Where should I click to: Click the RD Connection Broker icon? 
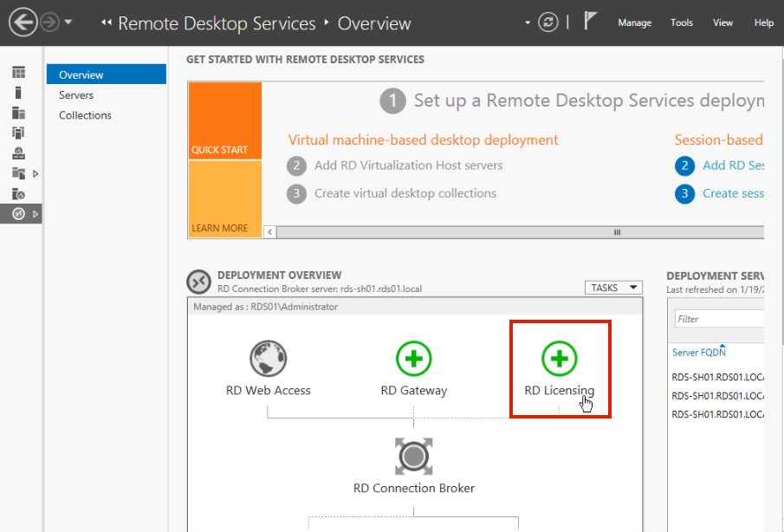pyautogui.click(x=414, y=456)
